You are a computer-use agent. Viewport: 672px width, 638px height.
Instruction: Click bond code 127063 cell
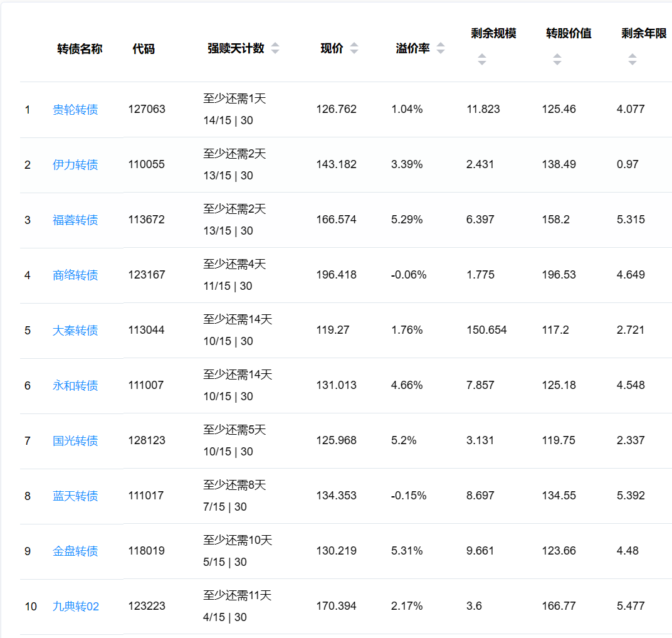[147, 109]
